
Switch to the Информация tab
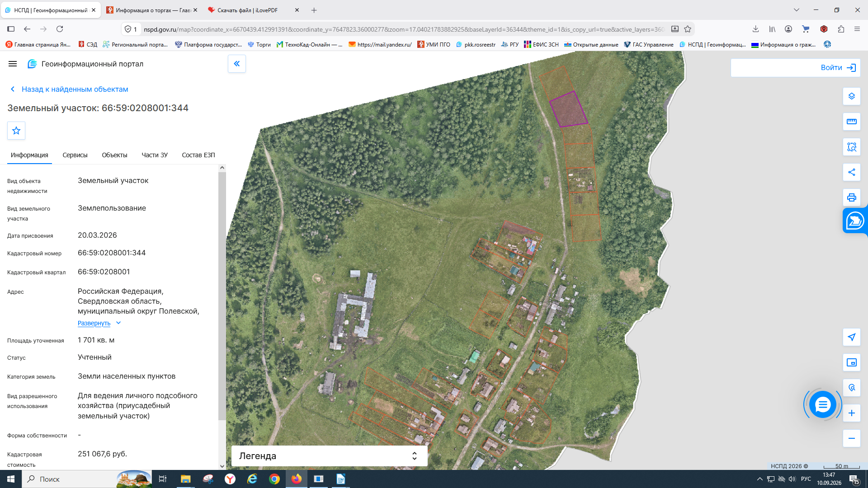pyautogui.click(x=29, y=155)
